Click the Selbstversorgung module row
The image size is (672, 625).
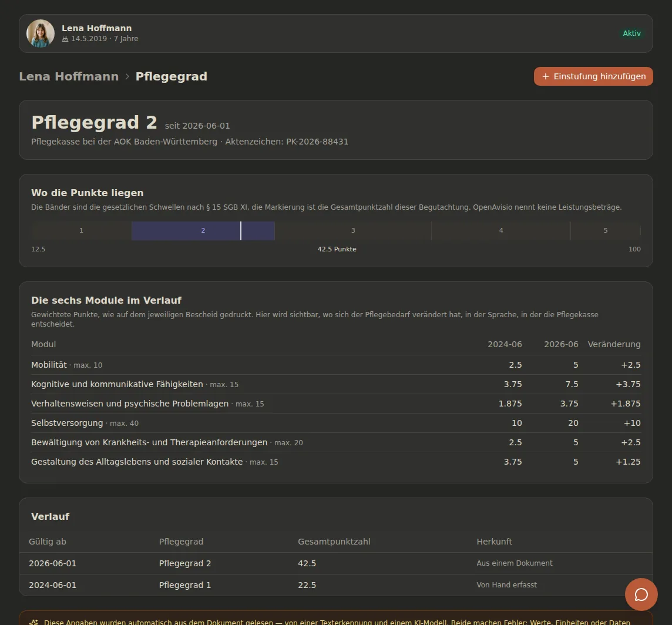coord(335,423)
